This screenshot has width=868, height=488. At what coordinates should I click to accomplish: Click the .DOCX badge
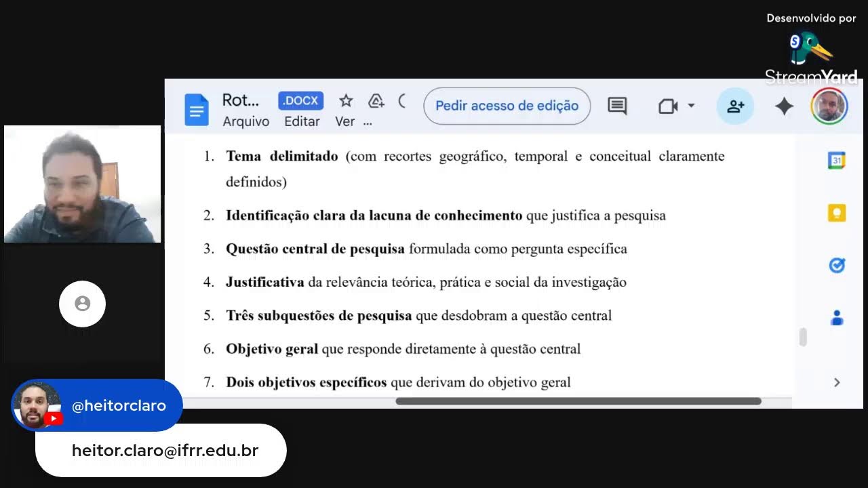click(x=300, y=101)
